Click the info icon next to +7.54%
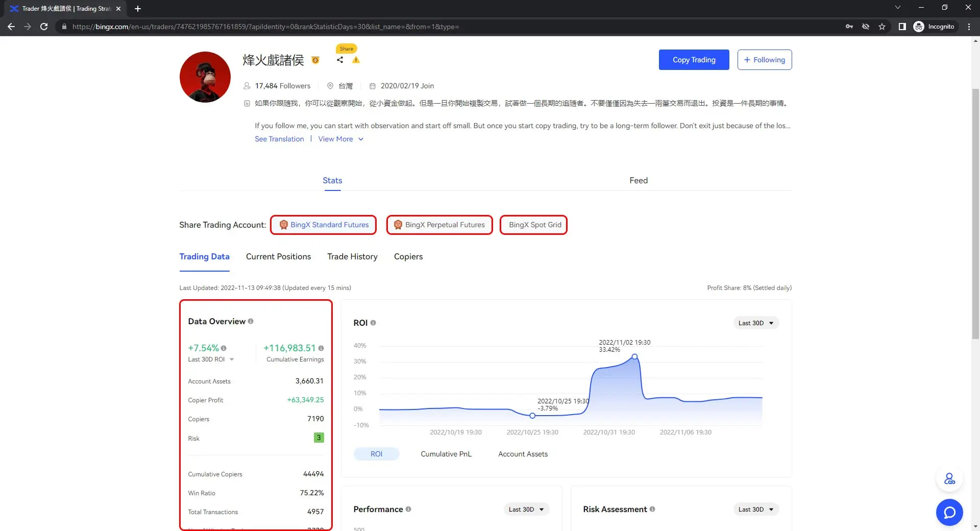Viewport: 980px width, 531px height. 224,348
